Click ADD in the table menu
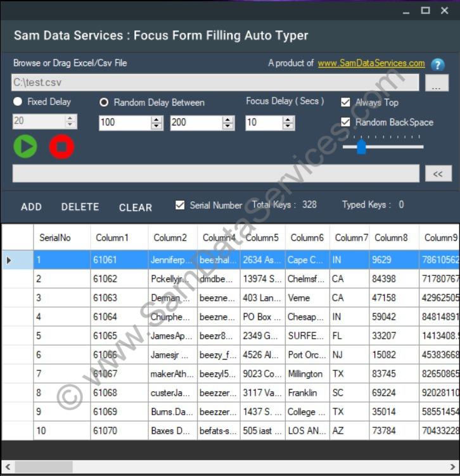The height and width of the screenshot is (476, 460). [31, 207]
